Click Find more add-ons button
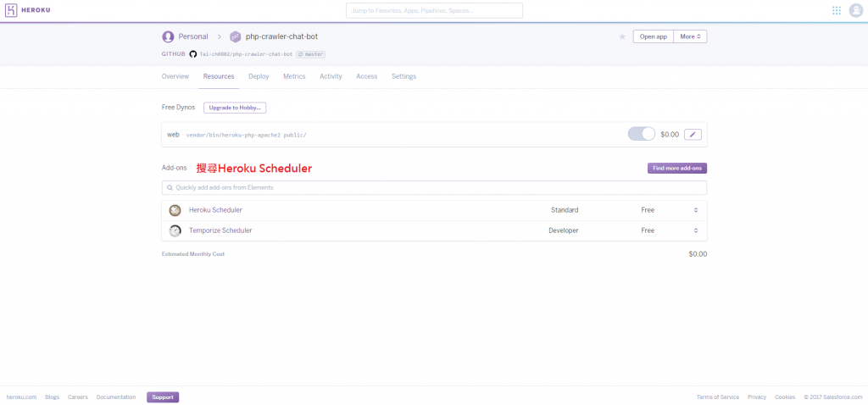 pyautogui.click(x=677, y=169)
